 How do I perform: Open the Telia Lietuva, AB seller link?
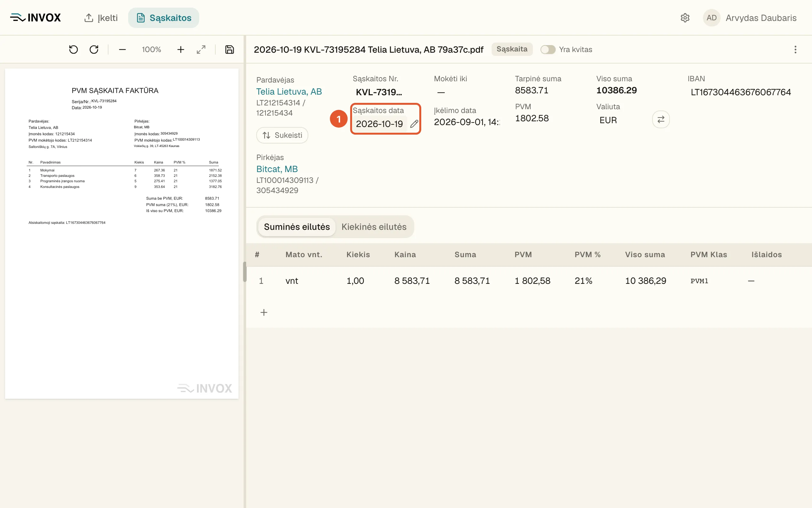click(289, 92)
